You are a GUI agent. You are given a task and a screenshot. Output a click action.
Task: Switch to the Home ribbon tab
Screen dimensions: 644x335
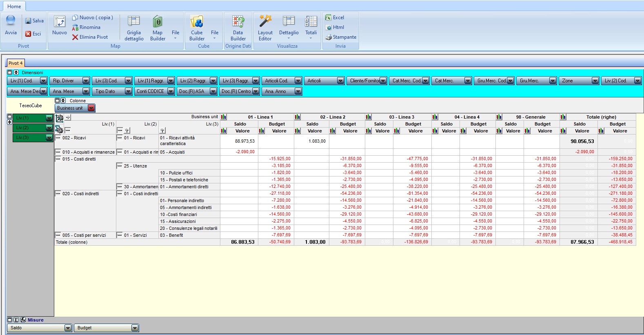pos(14,6)
